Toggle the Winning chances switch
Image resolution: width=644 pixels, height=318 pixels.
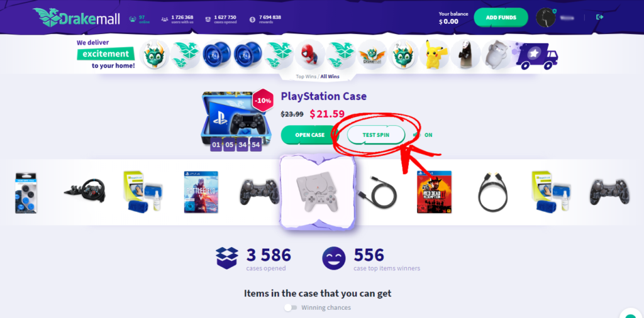[291, 307]
